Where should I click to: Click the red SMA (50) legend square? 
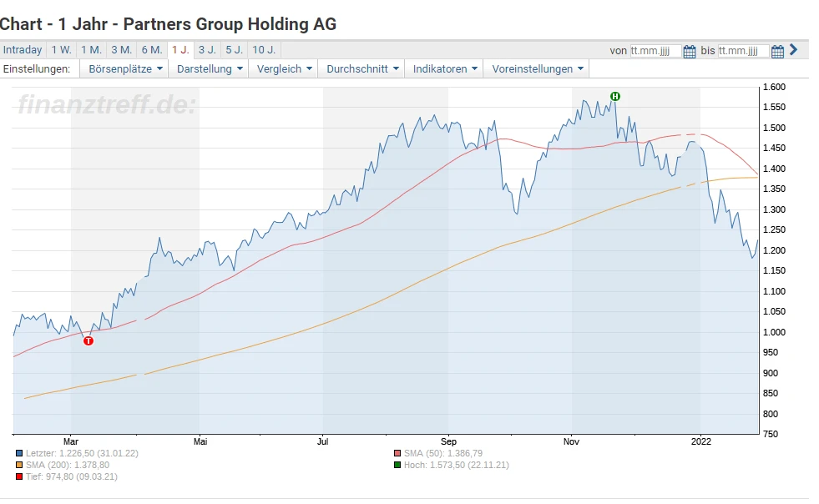(397, 453)
